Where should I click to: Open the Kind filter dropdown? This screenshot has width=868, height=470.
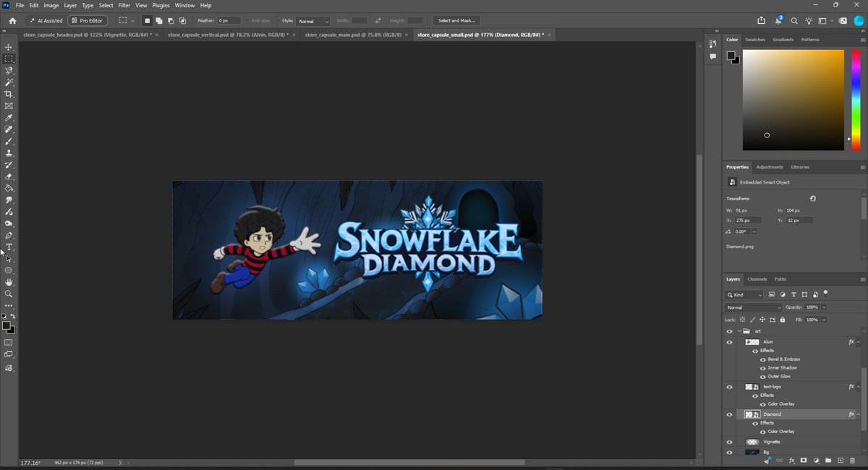point(744,295)
